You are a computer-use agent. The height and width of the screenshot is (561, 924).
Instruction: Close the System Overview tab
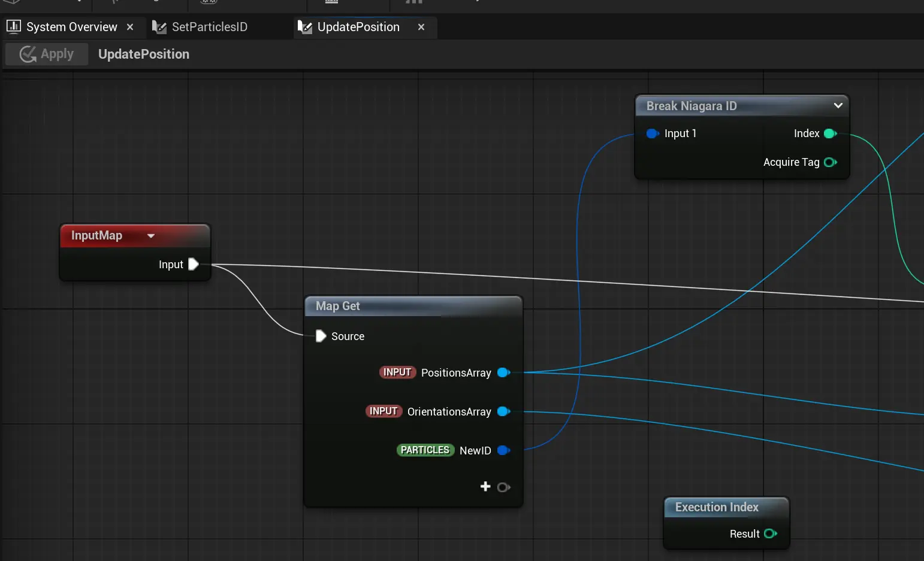130,27
